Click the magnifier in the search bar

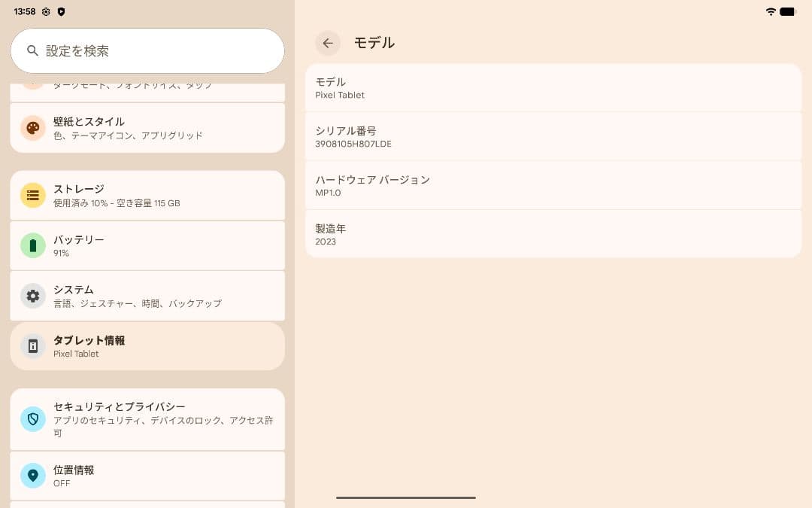[32, 50]
